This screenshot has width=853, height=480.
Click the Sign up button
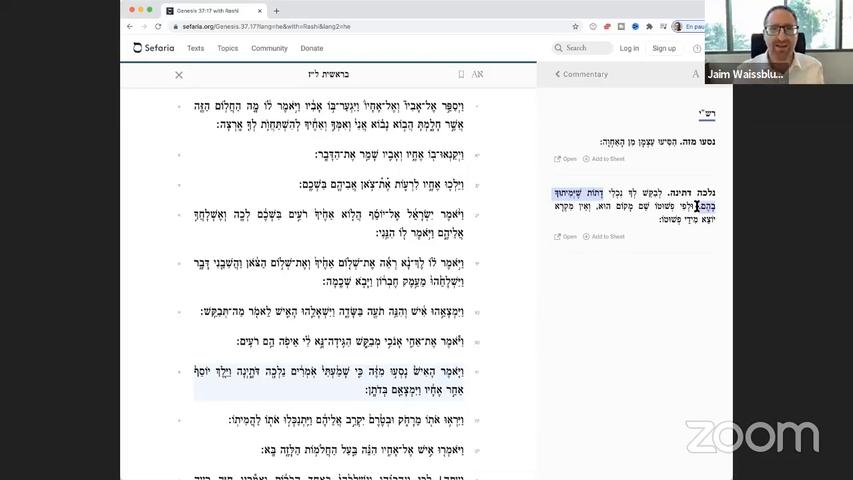point(664,48)
